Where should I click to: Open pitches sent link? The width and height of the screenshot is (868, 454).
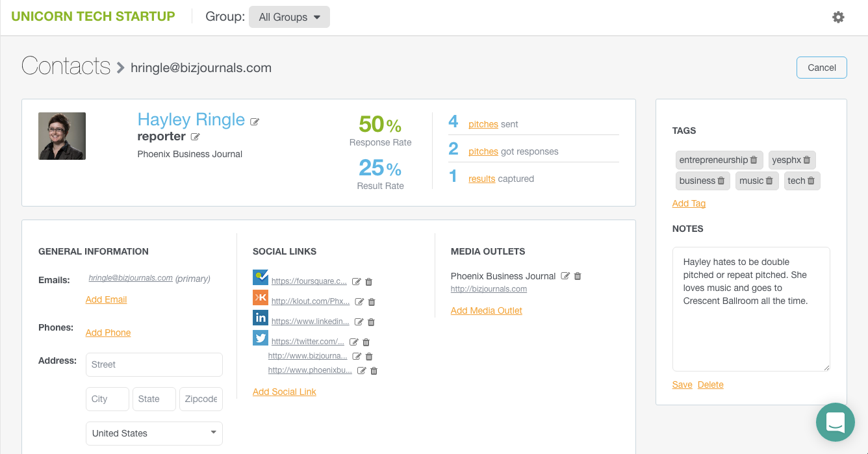tap(483, 124)
